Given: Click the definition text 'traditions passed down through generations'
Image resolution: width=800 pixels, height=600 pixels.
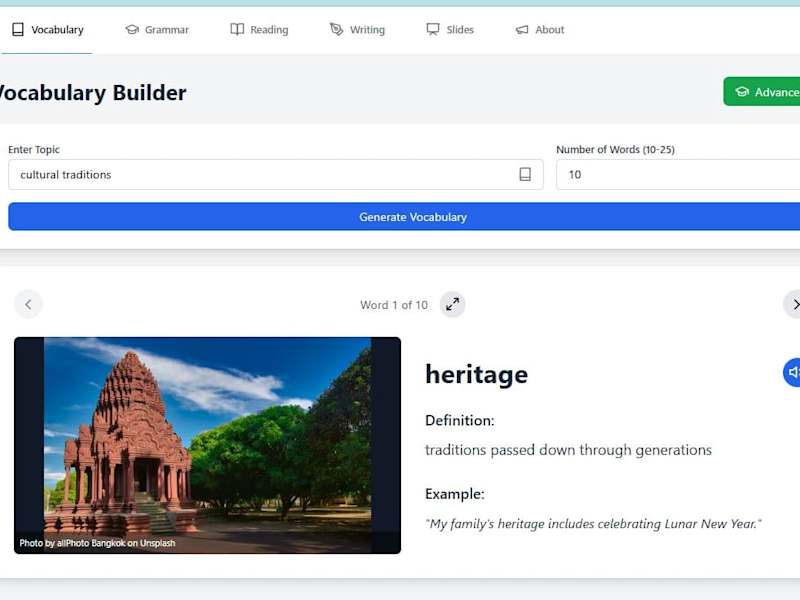Looking at the screenshot, I should click(568, 450).
